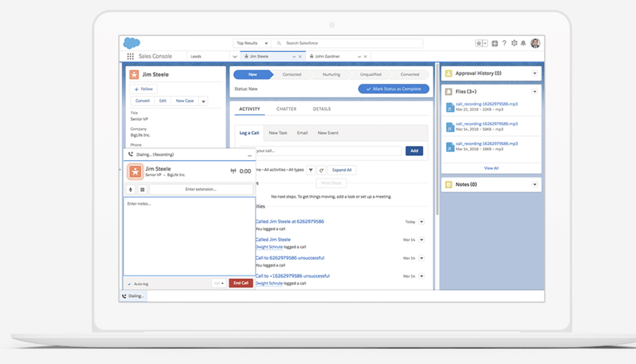Click the Approval History panel icon

pos(448,73)
